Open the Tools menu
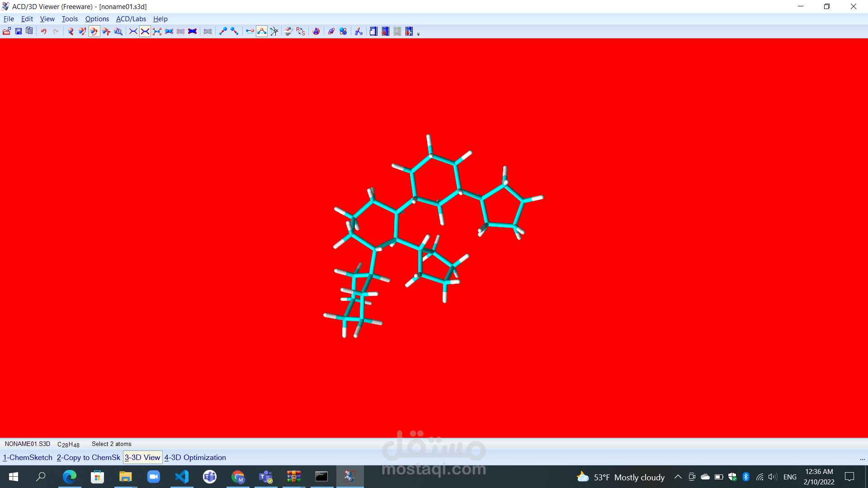The width and height of the screenshot is (868, 488). (x=70, y=19)
